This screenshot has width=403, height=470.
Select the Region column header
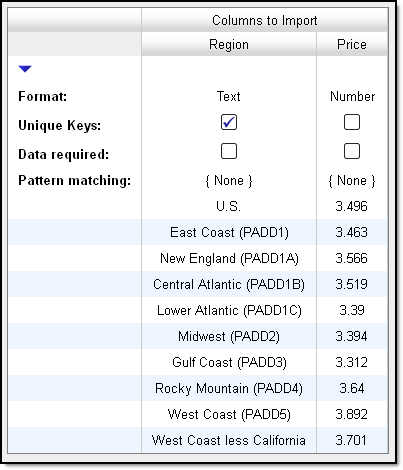point(229,44)
